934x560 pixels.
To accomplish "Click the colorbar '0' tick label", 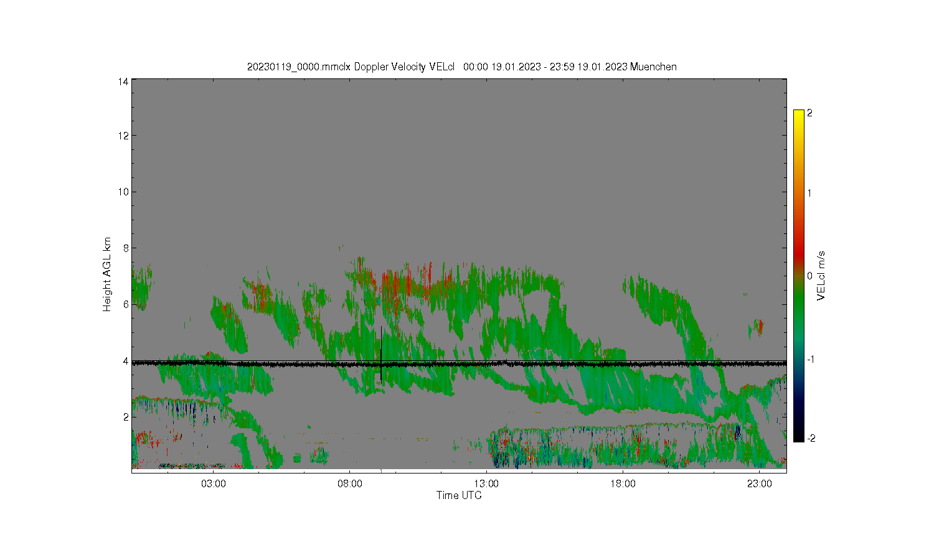I will [809, 276].
